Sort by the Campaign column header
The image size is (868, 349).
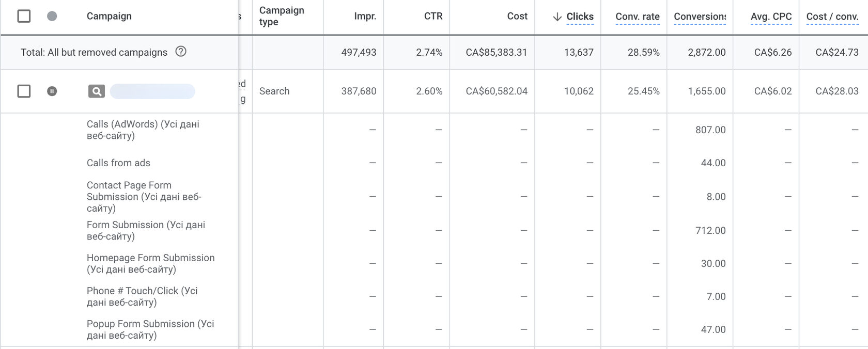click(109, 16)
